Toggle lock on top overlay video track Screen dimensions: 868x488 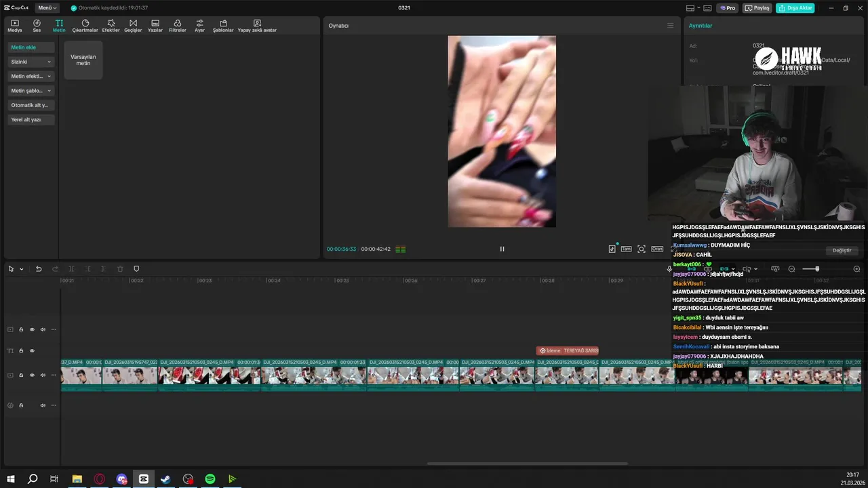pyautogui.click(x=21, y=329)
